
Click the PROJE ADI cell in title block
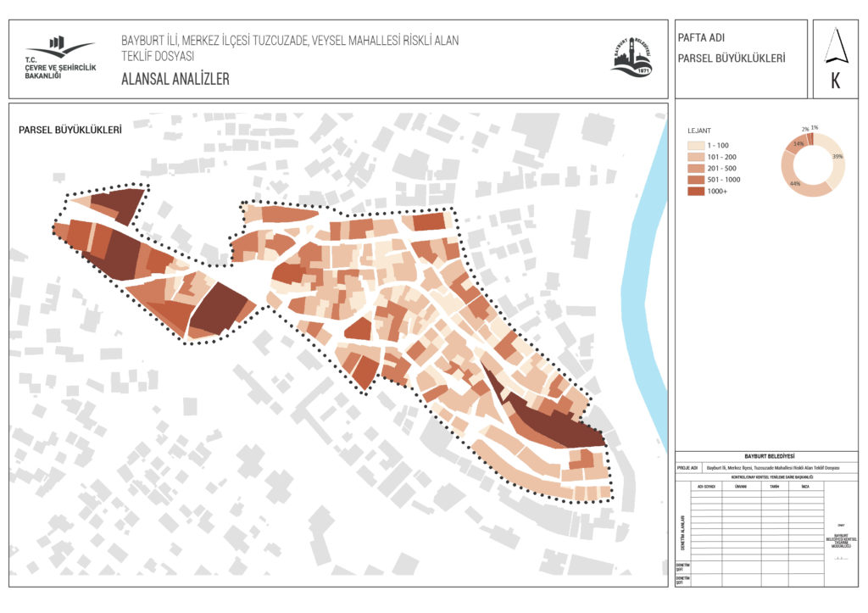coord(687,468)
